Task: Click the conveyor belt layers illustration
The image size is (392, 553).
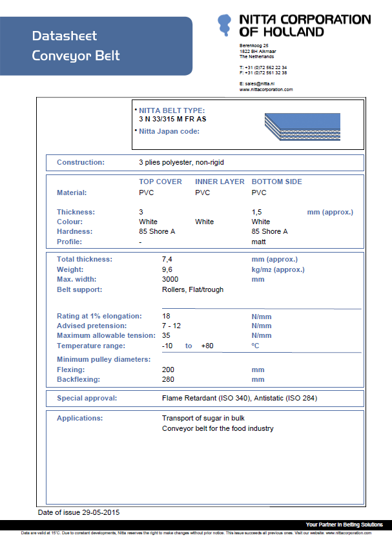Action: [x=302, y=127]
